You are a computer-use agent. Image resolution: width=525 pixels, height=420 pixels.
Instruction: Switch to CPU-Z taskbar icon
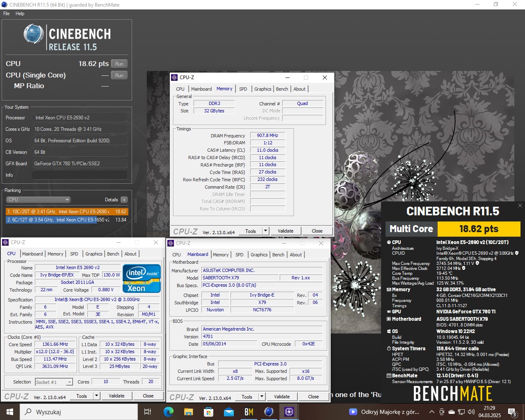[289, 412]
